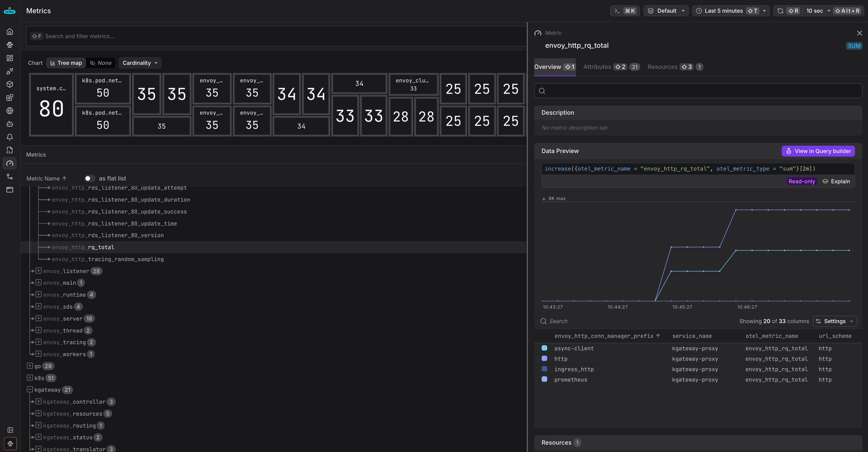Click View in Query builder button
The width and height of the screenshot is (868, 452).
click(x=818, y=151)
